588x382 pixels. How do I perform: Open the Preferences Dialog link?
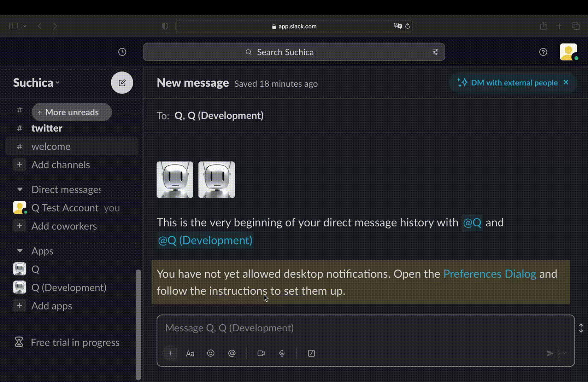[x=490, y=274]
